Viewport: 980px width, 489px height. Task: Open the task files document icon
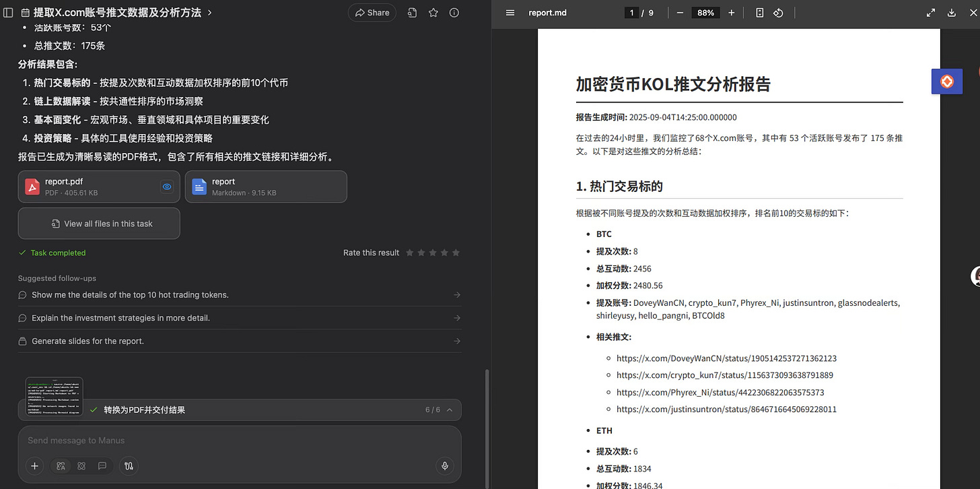[412, 13]
